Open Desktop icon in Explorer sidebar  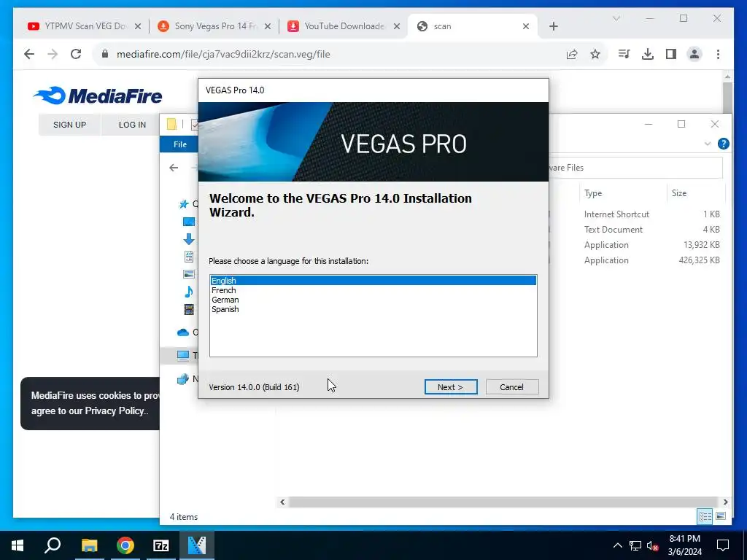pos(189,222)
